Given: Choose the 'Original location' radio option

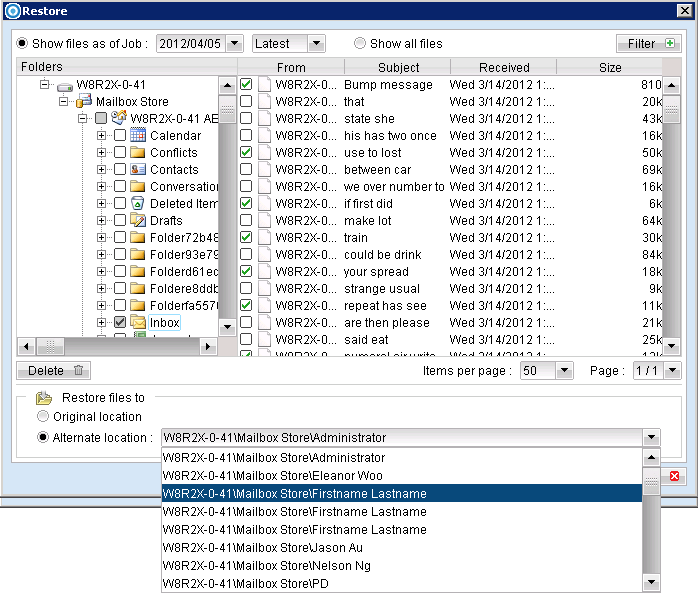Looking at the screenshot, I should [x=43, y=417].
